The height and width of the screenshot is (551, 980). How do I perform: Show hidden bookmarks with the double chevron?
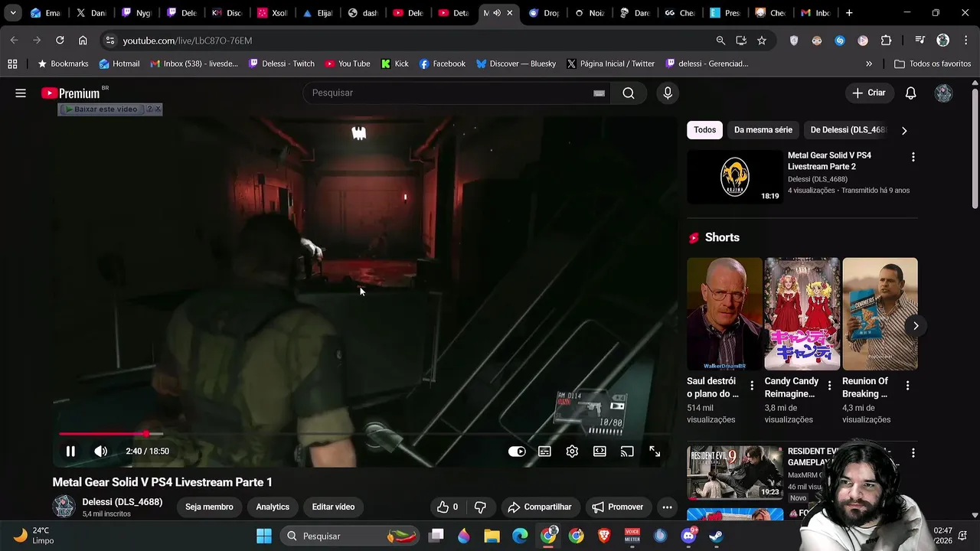pyautogui.click(x=869, y=64)
